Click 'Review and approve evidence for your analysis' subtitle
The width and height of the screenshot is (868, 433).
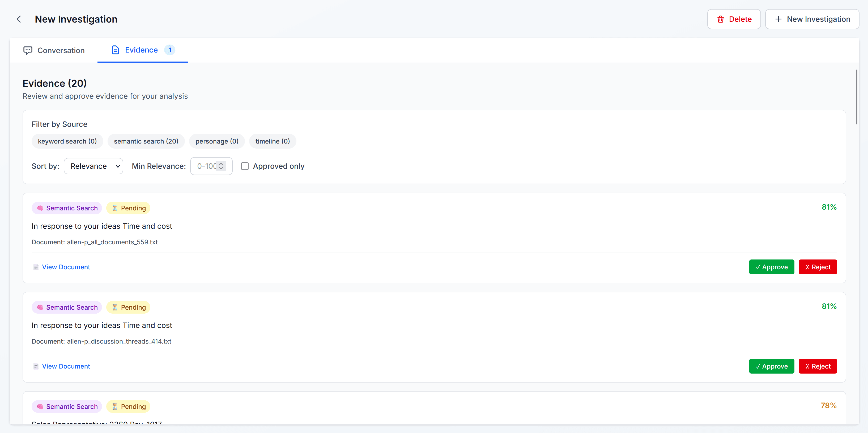click(105, 96)
